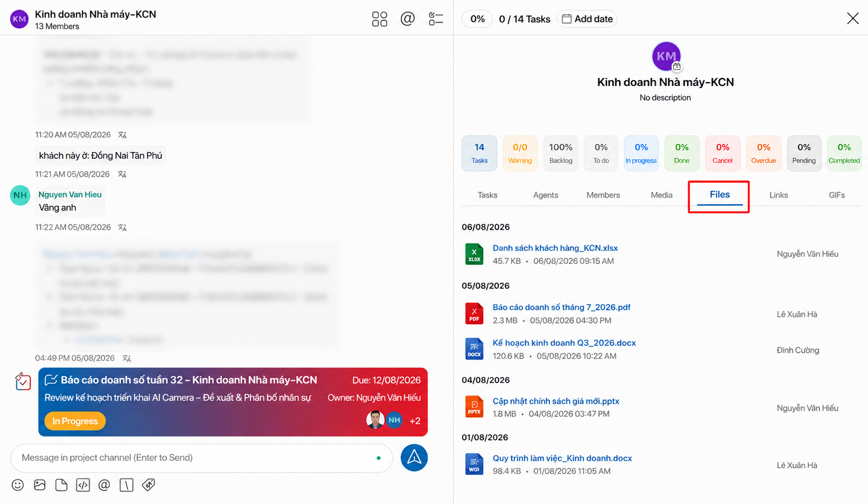
Task: Click the backslash command icon
Action: 127,485
